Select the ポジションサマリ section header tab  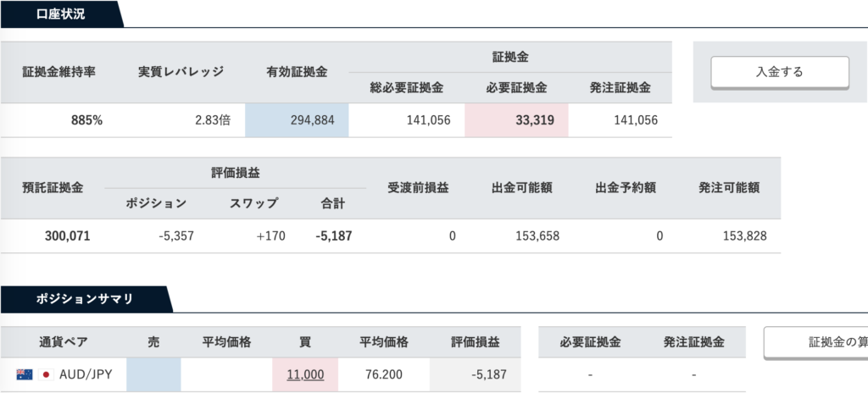[x=86, y=299]
